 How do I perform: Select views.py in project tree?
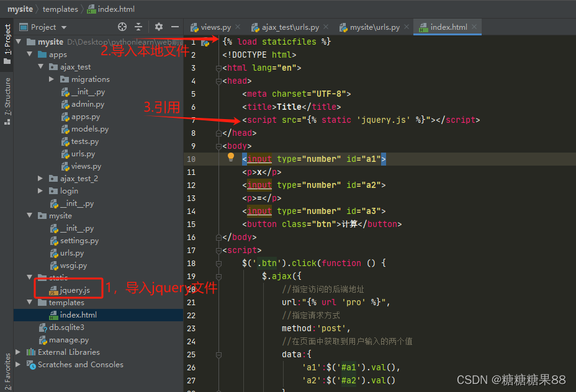[x=81, y=166]
